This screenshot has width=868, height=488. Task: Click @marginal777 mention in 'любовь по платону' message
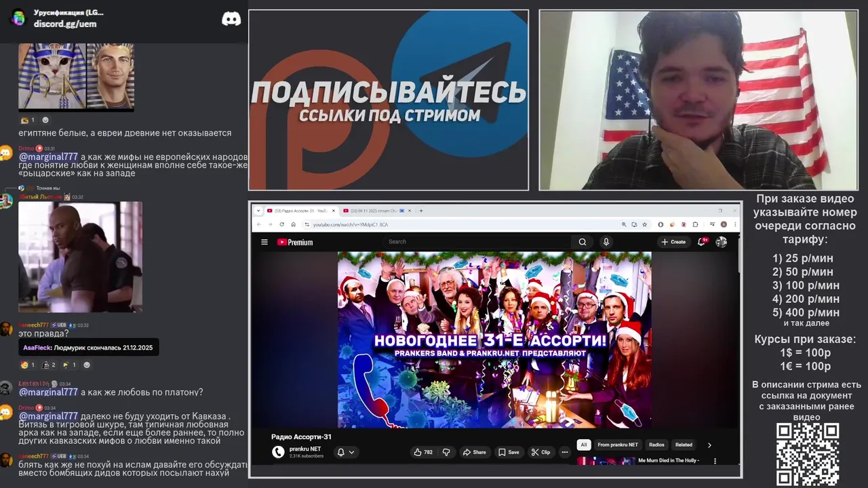click(48, 392)
